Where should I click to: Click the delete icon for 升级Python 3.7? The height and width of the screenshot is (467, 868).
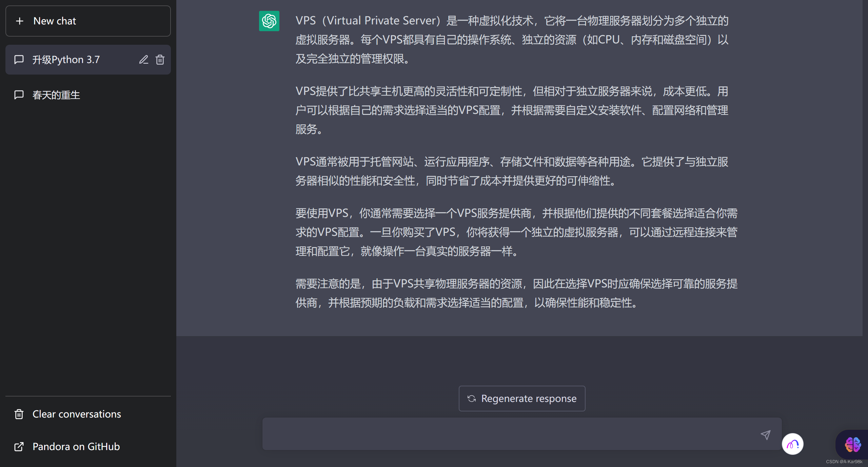pyautogui.click(x=160, y=59)
